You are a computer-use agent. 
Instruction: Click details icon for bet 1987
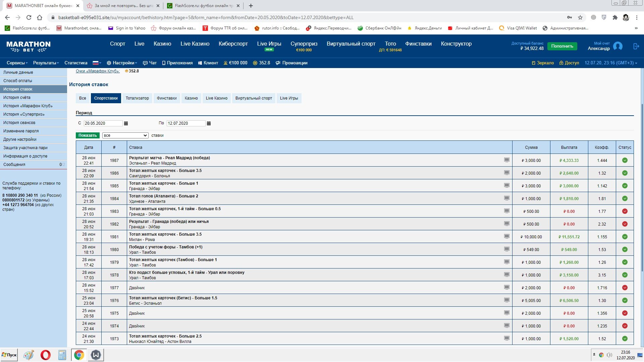tap(506, 160)
